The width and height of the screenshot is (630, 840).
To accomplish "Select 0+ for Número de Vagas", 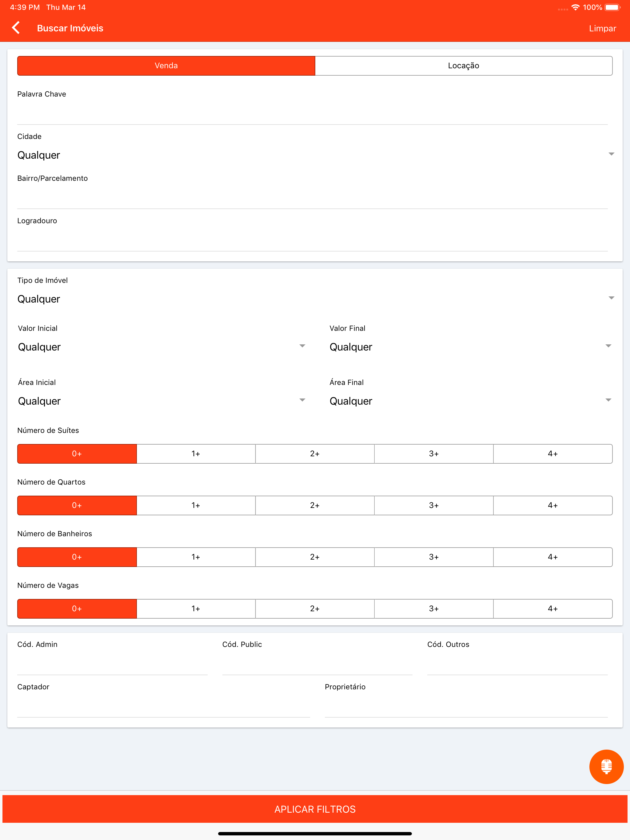I will pos(77,609).
